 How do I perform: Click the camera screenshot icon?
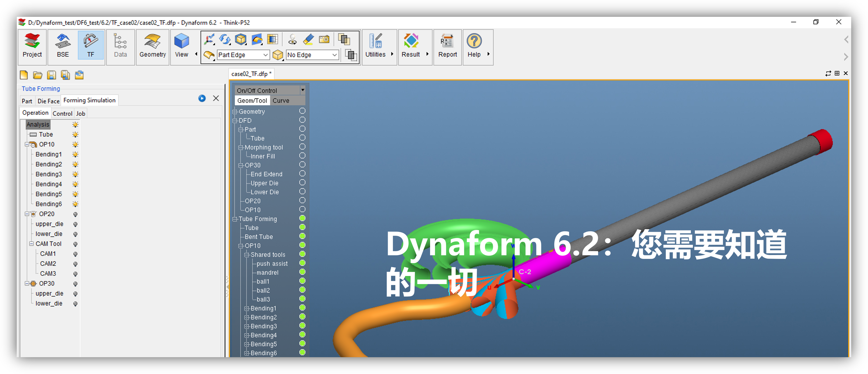click(x=324, y=39)
